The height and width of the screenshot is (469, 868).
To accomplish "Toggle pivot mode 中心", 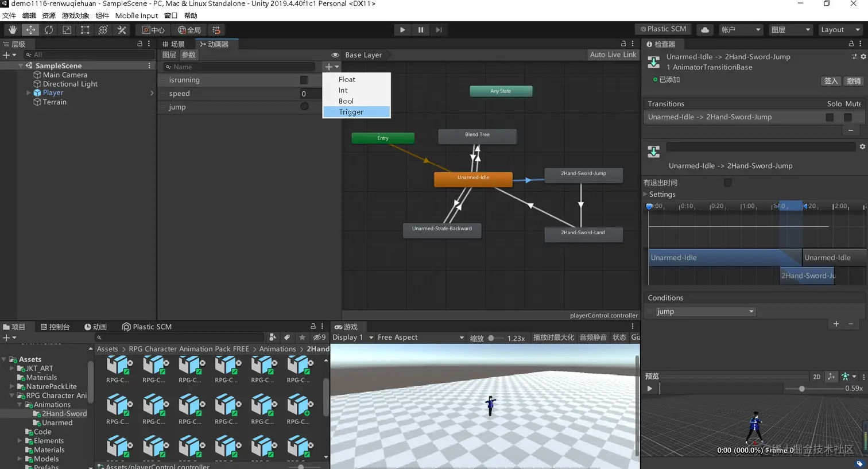I will [153, 30].
